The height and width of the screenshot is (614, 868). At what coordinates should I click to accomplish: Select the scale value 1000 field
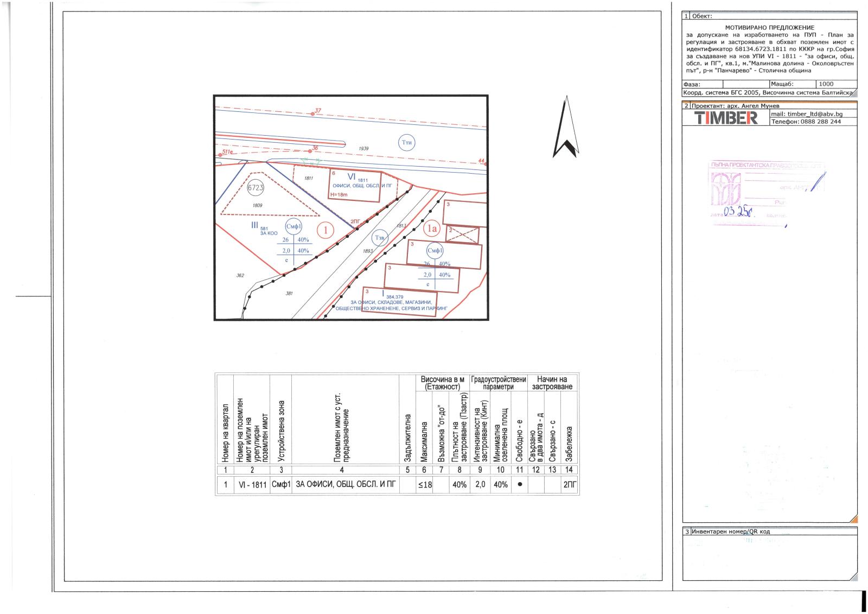[826, 84]
